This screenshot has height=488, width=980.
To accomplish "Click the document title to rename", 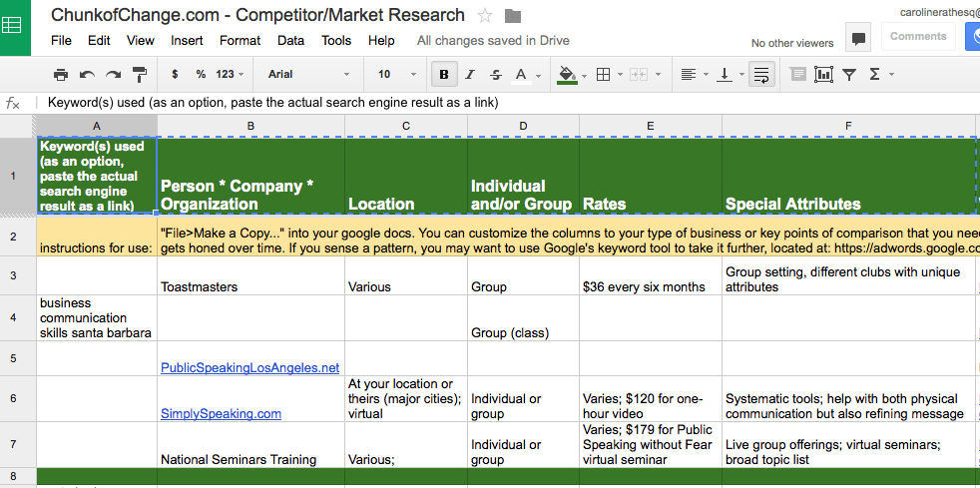I will 257,15.
